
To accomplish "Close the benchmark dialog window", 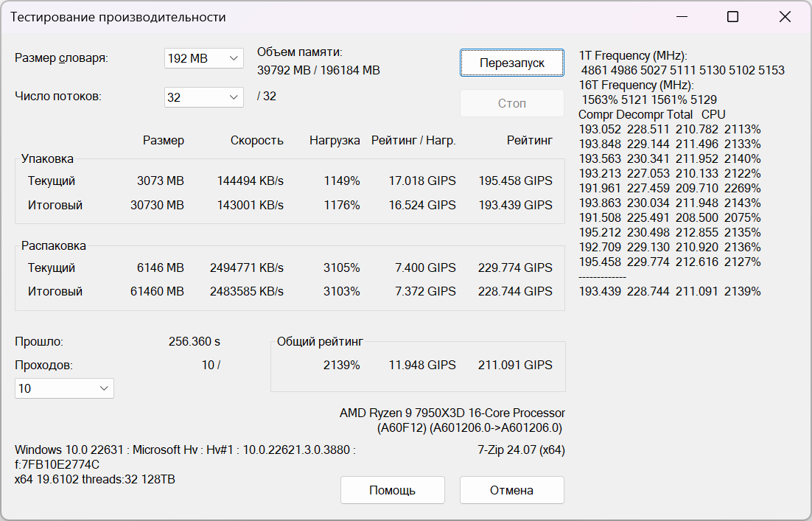I will pyautogui.click(x=785, y=17).
